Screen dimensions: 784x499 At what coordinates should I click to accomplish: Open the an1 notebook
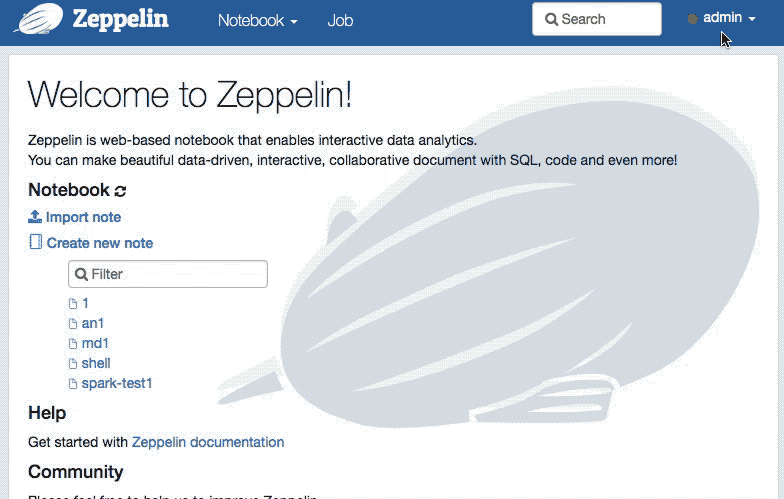click(92, 324)
